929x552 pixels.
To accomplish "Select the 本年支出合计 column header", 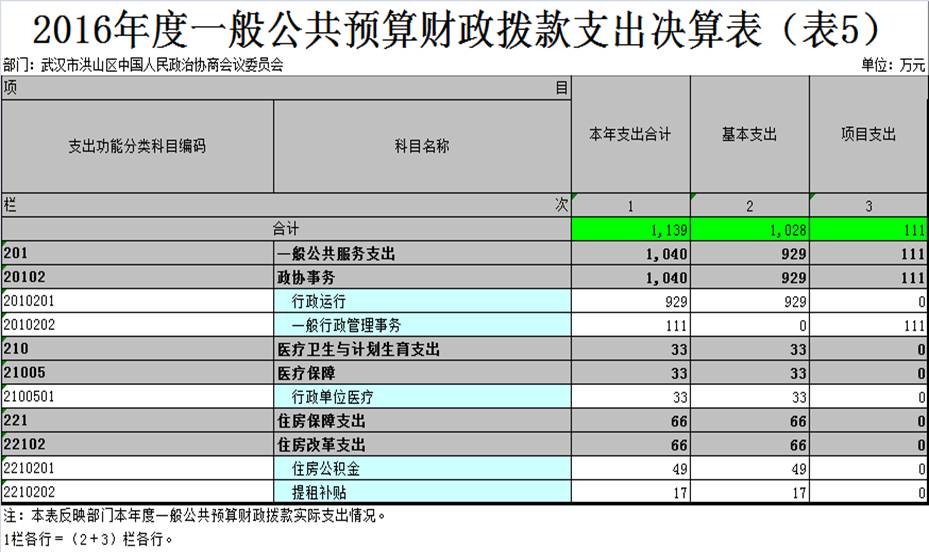I will coord(630,134).
